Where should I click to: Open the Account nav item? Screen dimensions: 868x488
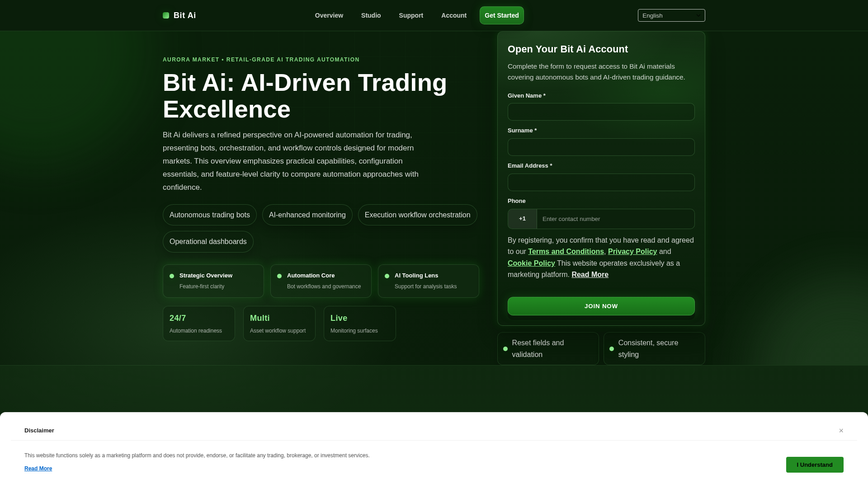click(x=454, y=15)
